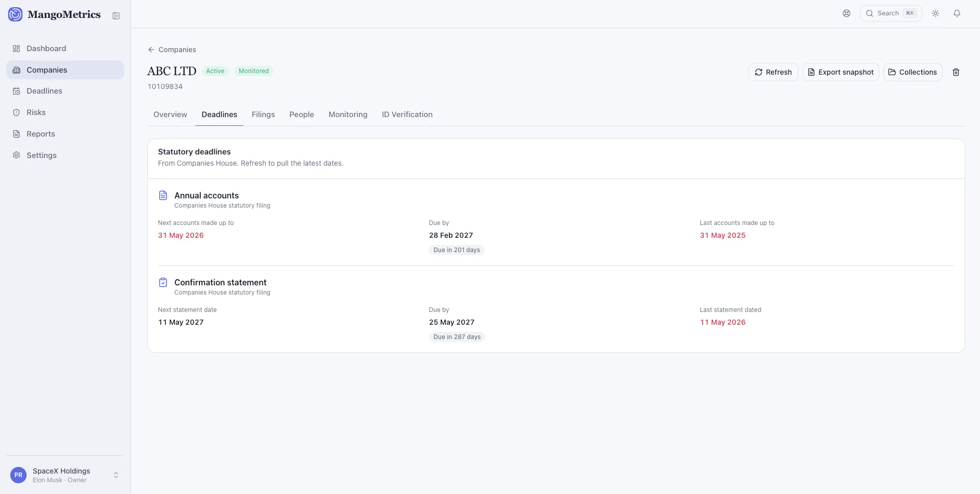The width and height of the screenshot is (980, 494).
Task: Click the Deadlines calendar icon in sidebar
Action: point(16,91)
